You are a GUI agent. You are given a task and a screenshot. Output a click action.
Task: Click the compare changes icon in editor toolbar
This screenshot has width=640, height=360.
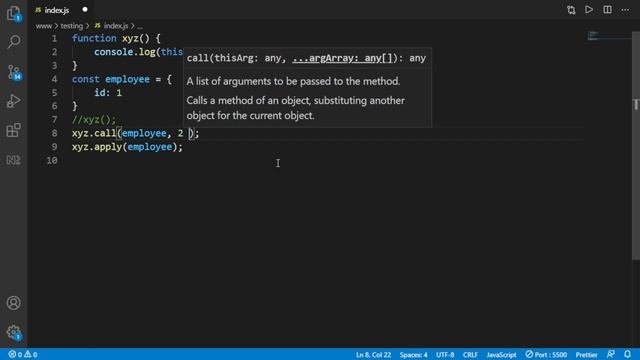pyautogui.click(x=571, y=10)
